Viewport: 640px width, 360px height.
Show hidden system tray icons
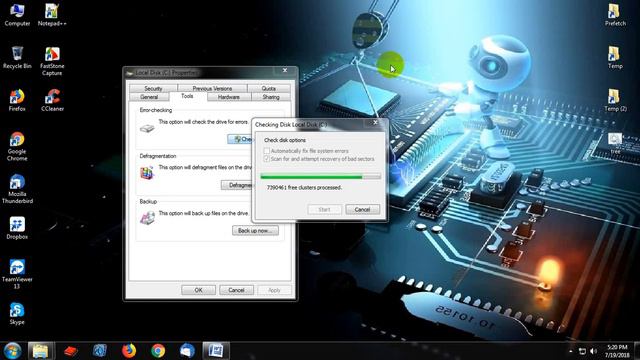[x=571, y=351]
